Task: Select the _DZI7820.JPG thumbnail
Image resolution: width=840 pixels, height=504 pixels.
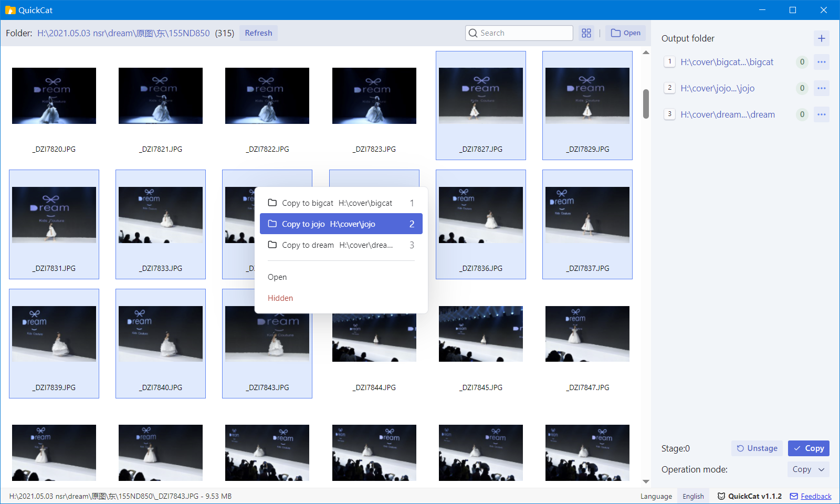Action: point(54,96)
